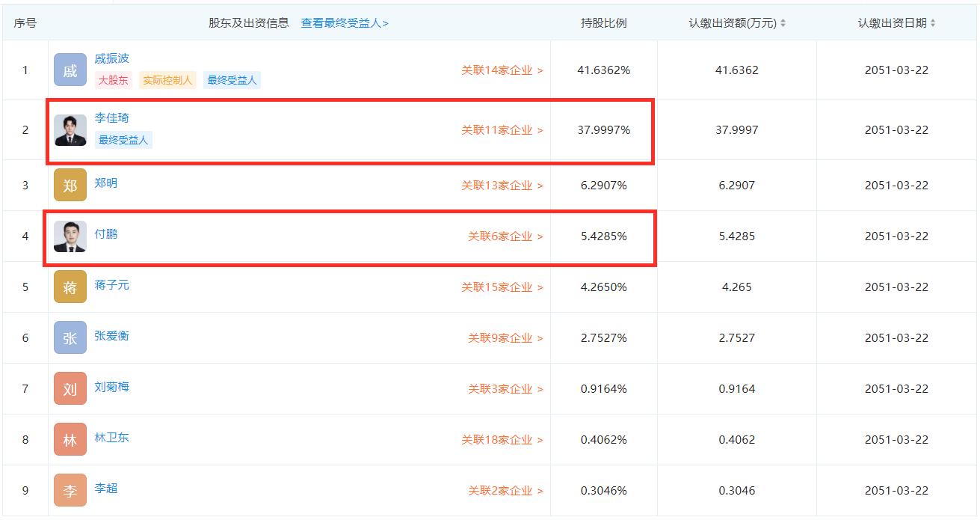Open 付鹏's profile photo

pos(70,236)
